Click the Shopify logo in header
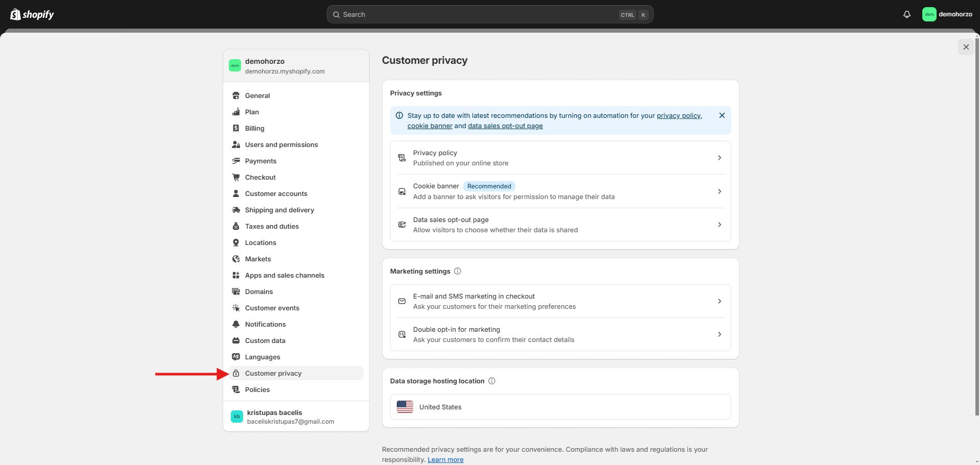The height and width of the screenshot is (465, 980). 32,14
